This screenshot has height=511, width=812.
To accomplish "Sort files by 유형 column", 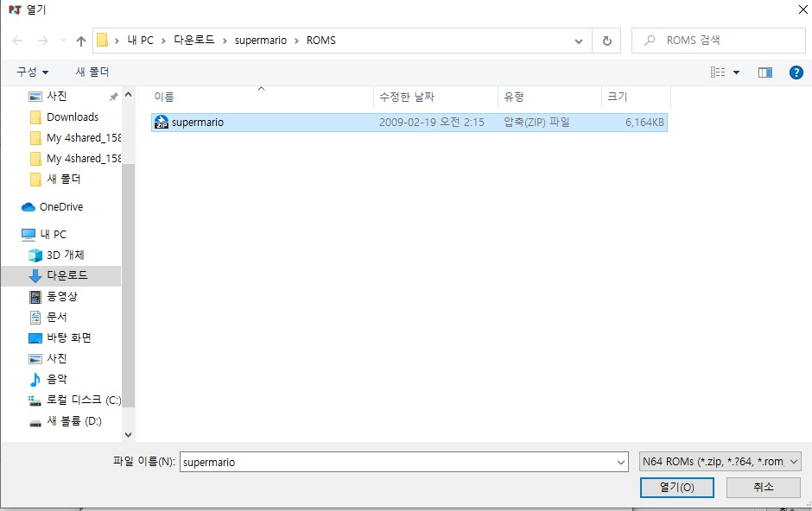I will pos(549,97).
